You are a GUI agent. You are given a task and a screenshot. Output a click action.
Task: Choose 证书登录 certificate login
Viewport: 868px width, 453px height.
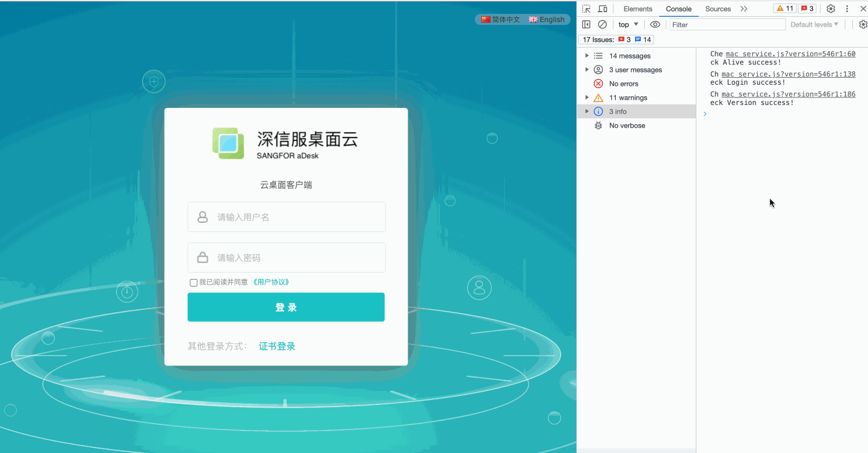(x=277, y=346)
